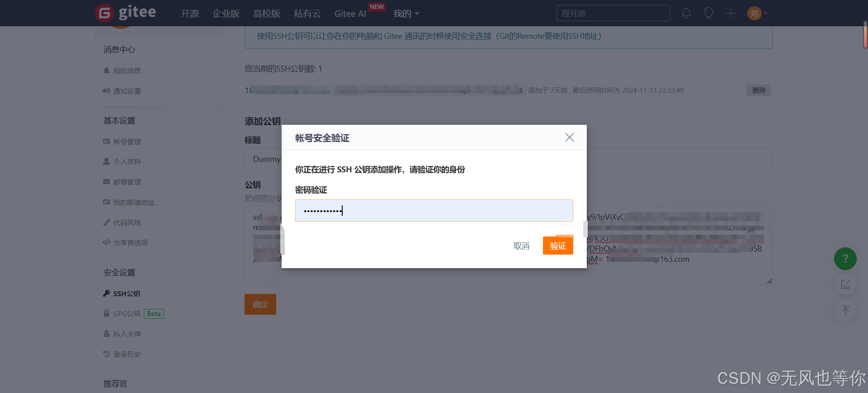Click the 公钥 textarea resize handle
This screenshot has width=868, height=393.
coord(769,281)
